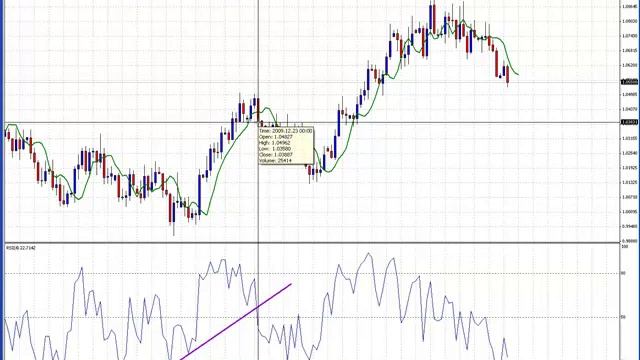Click the 1.01925 price axis label
Screen dimensions: 640x360
click(x=629, y=168)
